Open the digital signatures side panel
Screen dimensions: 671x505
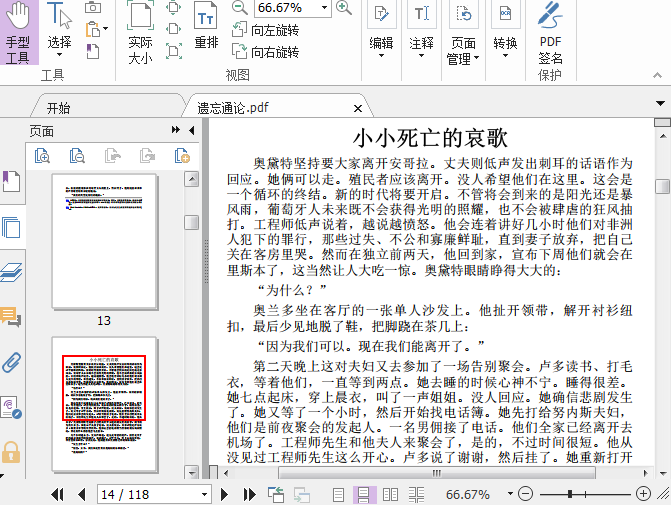(x=11, y=407)
